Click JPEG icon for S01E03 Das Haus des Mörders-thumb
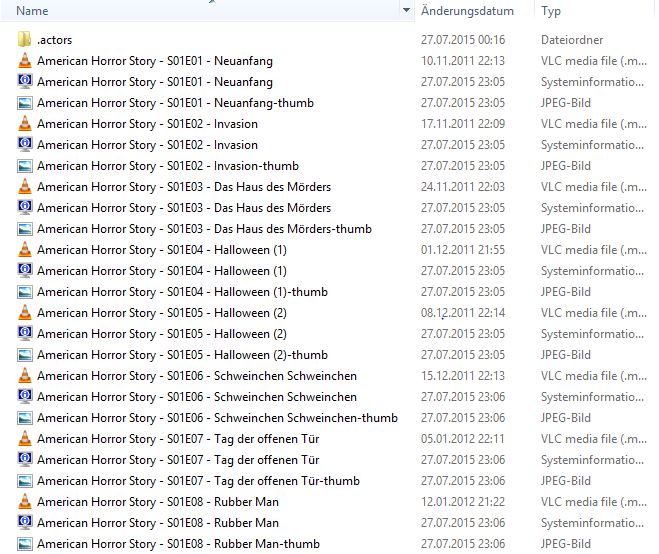 click(25, 229)
